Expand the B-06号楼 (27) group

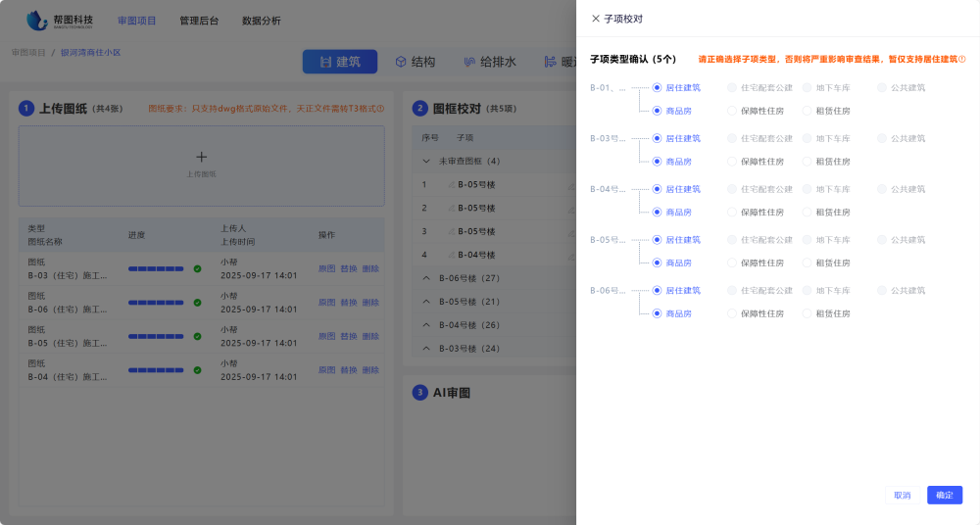pos(426,278)
